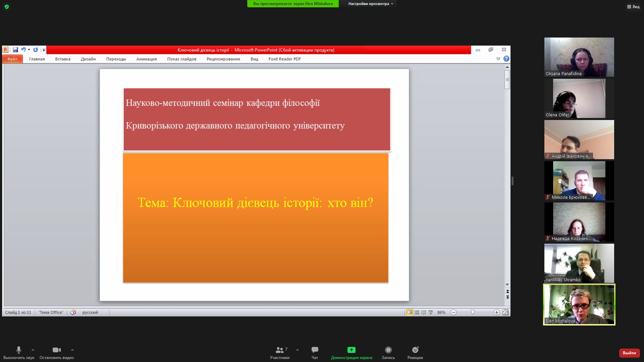
Task: Click the русский language indicator
Action: (x=90, y=312)
